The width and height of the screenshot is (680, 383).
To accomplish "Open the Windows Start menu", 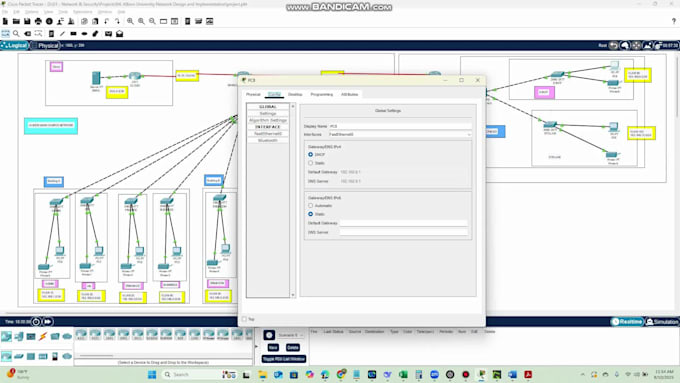I will click(x=152, y=375).
